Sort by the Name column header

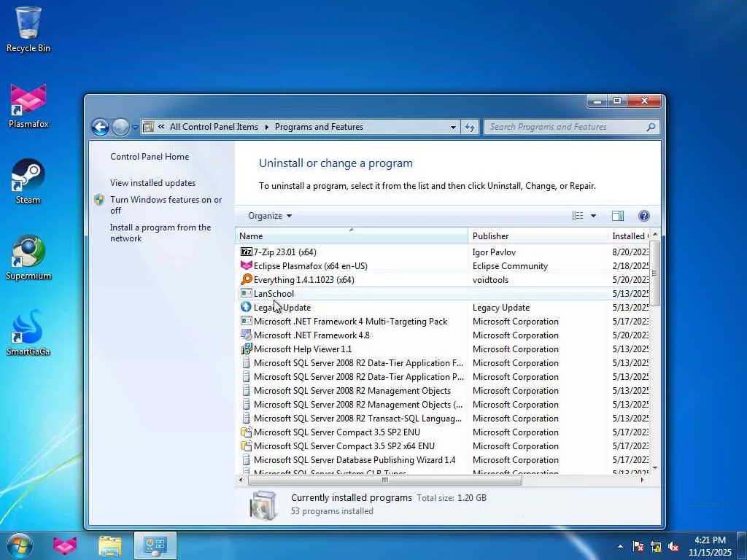[x=352, y=236]
